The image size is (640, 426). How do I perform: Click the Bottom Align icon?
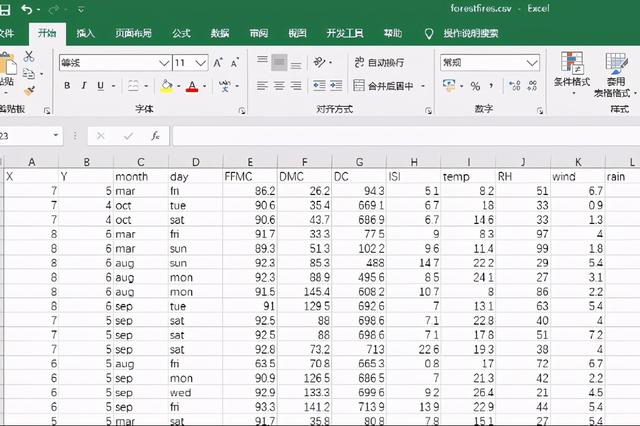click(296, 64)
